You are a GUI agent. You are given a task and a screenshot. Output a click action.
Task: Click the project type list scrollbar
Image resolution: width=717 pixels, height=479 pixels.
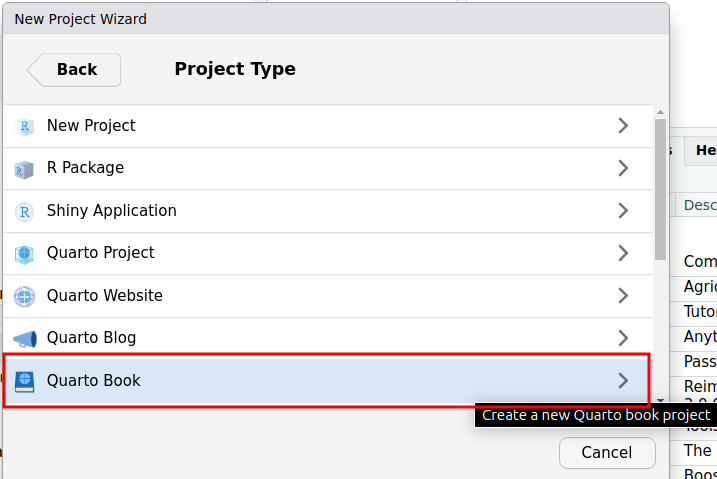click(660, 190)
